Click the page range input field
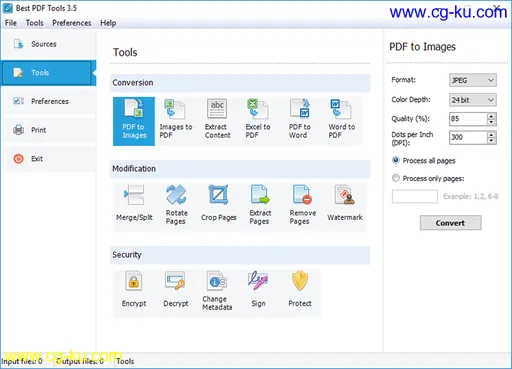512x369 pixels. click(415, 196)
